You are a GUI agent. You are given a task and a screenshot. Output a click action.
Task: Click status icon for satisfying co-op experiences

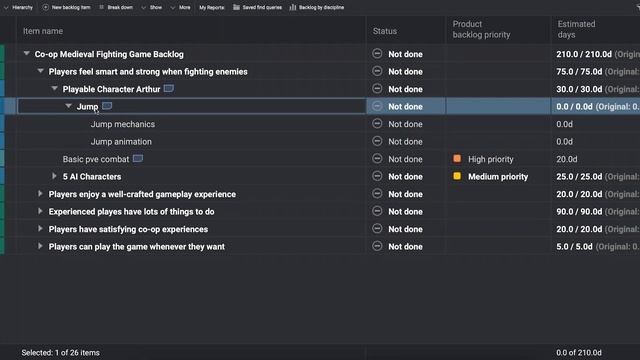[377, 229]
